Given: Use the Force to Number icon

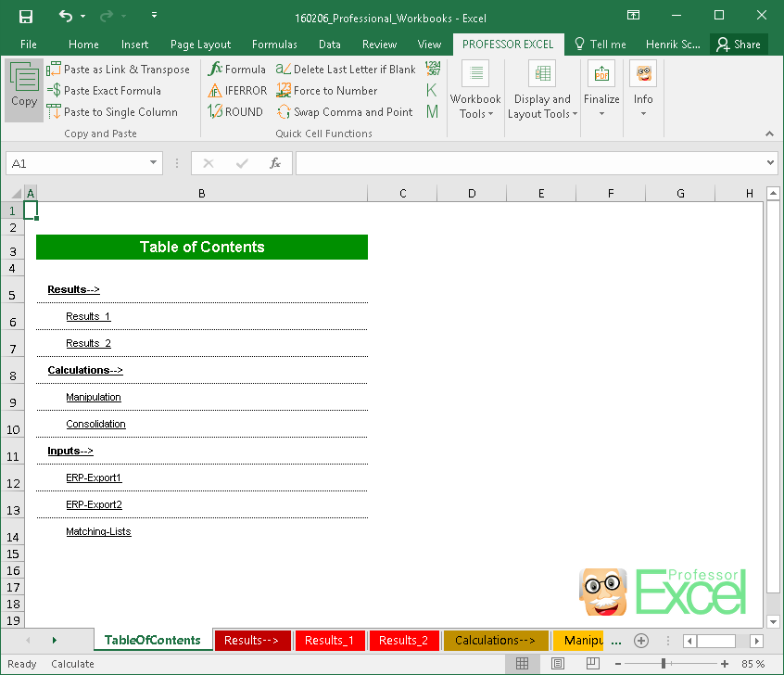Looking at the screenshot, I should click(282, 90).
